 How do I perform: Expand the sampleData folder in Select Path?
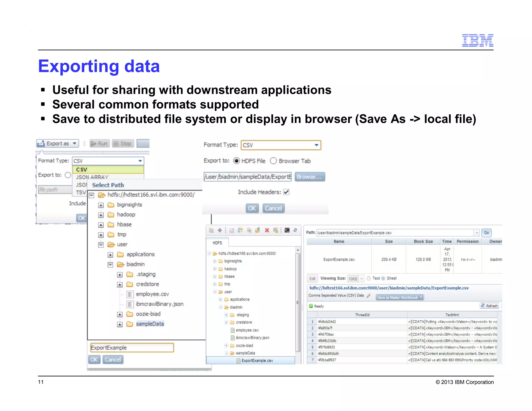coord(120,324)
